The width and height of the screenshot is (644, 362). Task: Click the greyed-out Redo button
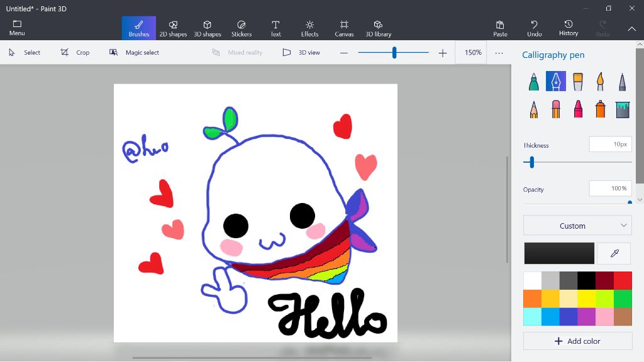click(x=602, y=28)
